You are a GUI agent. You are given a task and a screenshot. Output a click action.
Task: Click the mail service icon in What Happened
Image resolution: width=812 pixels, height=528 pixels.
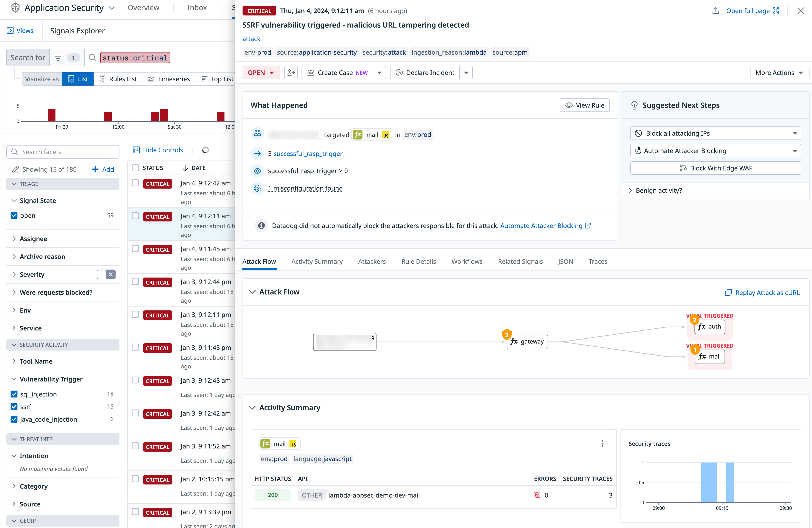[x=358, y=135]
